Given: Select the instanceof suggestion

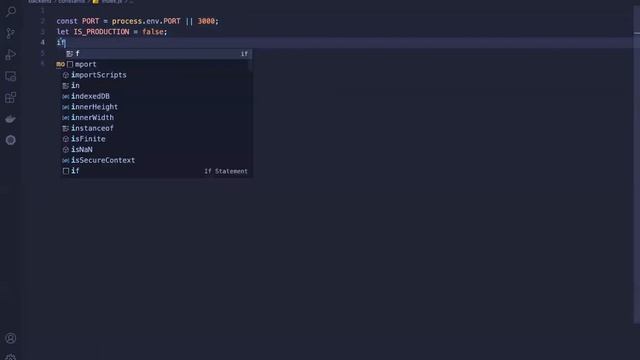Looking at the screenshot, I should pyautogui.click(x=156, y=128).
